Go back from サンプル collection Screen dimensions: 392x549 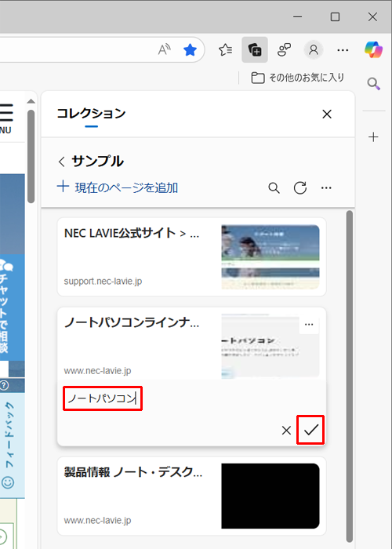pyautogui.click(x=62, y=162)
